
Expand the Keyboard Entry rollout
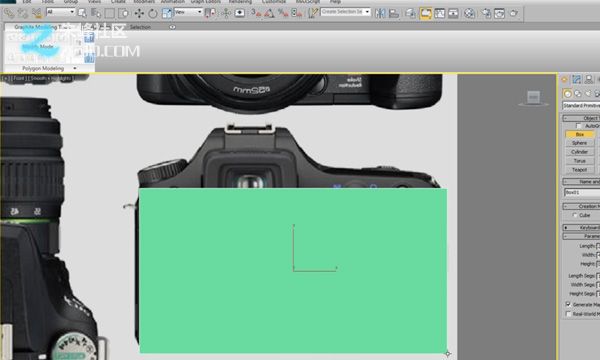coord(581,227)
